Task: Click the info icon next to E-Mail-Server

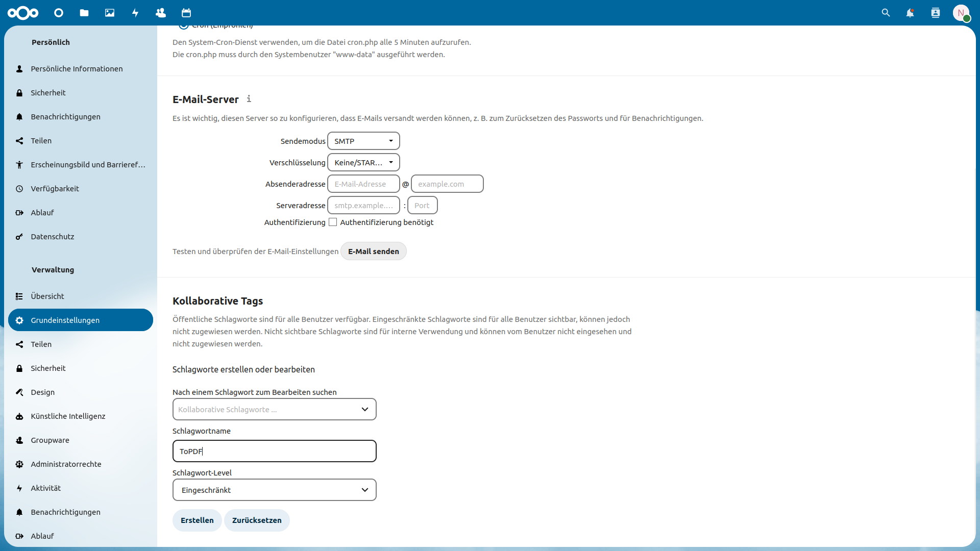Action: click(x=249, y=99)
